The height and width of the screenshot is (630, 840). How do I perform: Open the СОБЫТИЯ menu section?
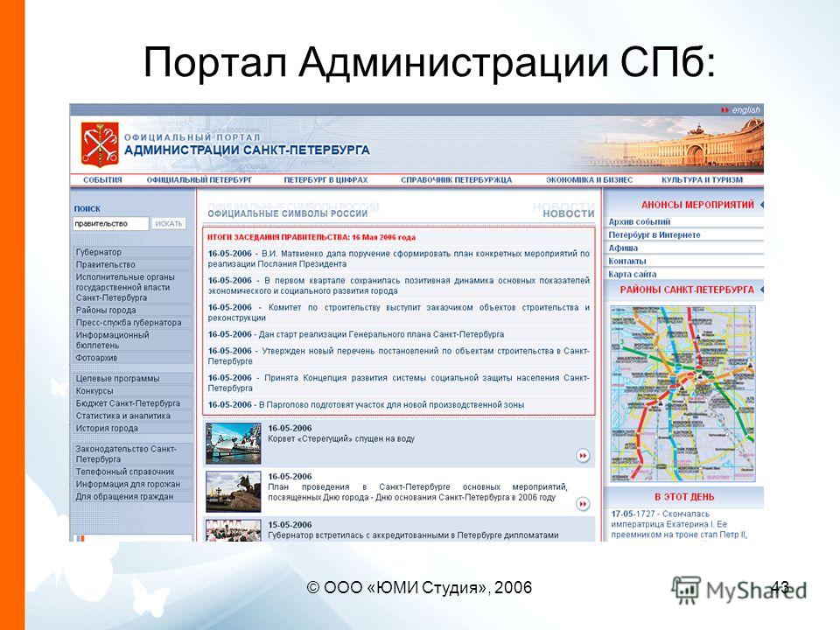[x=102, y=180]
